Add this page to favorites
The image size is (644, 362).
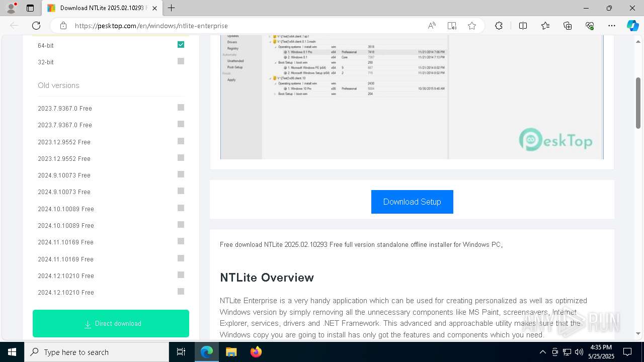[472, 26]
